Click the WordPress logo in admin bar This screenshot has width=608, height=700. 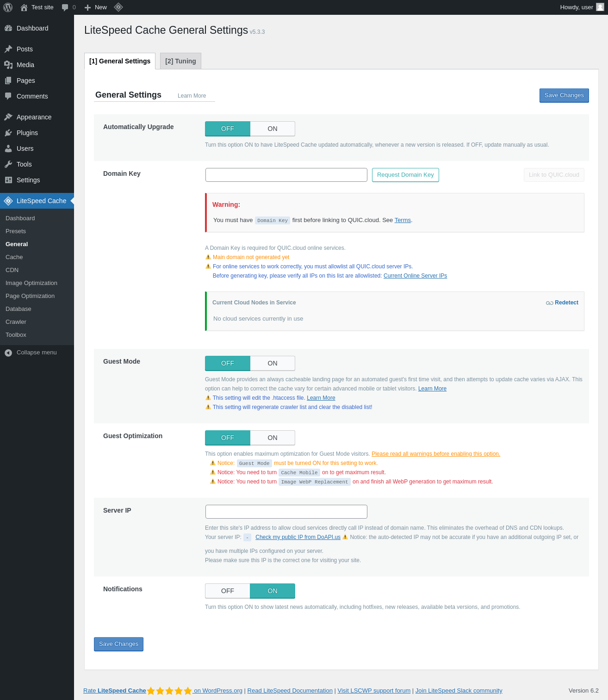[8, 7]
